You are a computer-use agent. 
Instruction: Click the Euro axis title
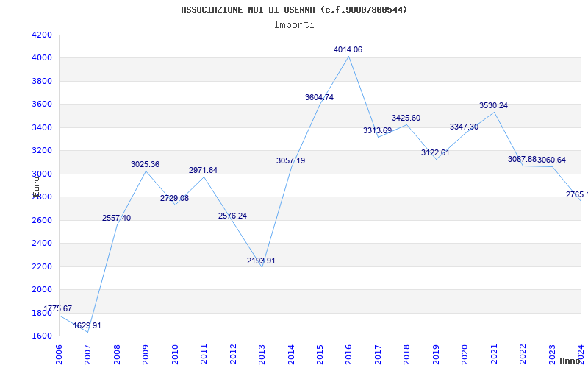pyautogui.click(x=35, y=185)
